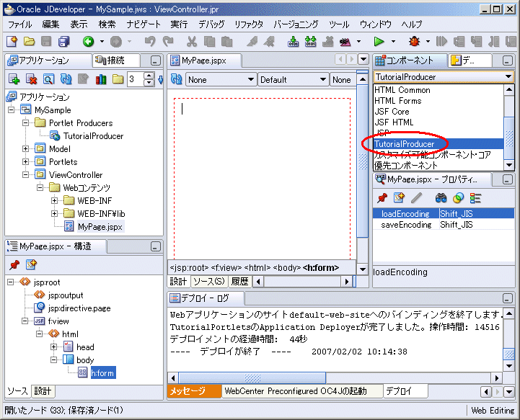520x420 pixels.
Task: Click the refresh icon in MyPage.jspx editor toolbar
Action: point(176,79)
